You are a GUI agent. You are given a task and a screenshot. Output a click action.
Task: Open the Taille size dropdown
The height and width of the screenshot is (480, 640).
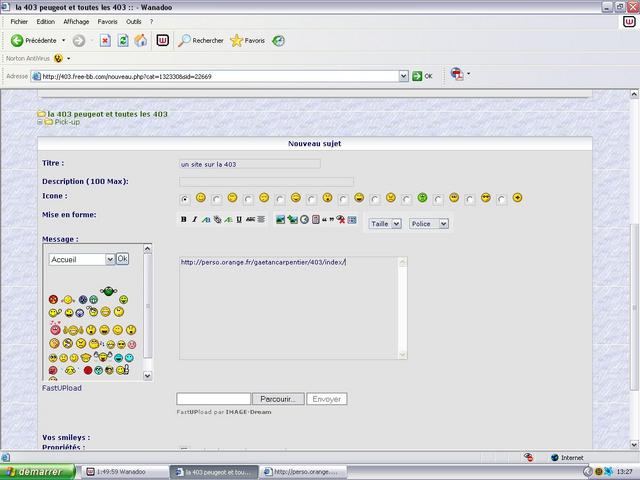coord(385,224)
